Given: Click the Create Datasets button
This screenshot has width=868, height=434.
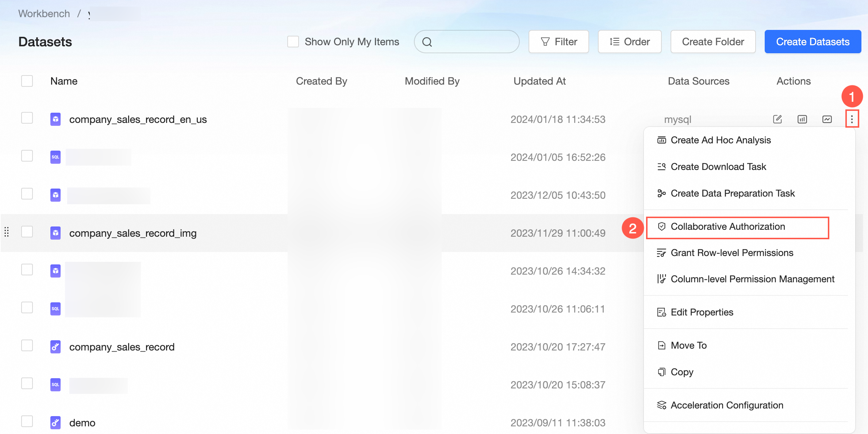Looking at the screenshot, I should (x=813, y=42).
